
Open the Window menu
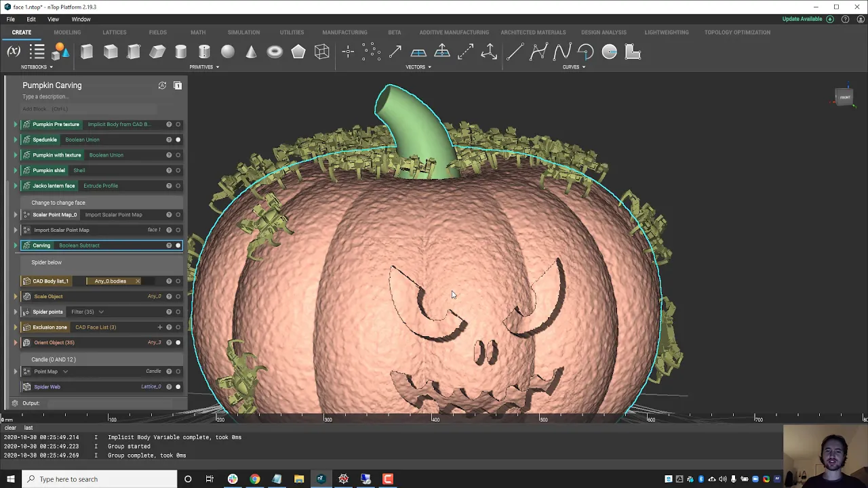81,19
